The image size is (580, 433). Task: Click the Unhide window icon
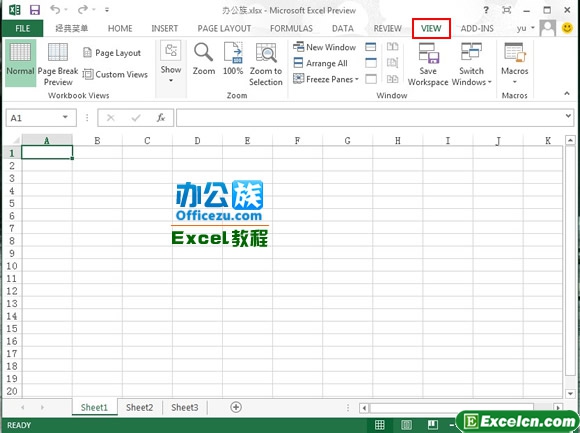(371, 79)
